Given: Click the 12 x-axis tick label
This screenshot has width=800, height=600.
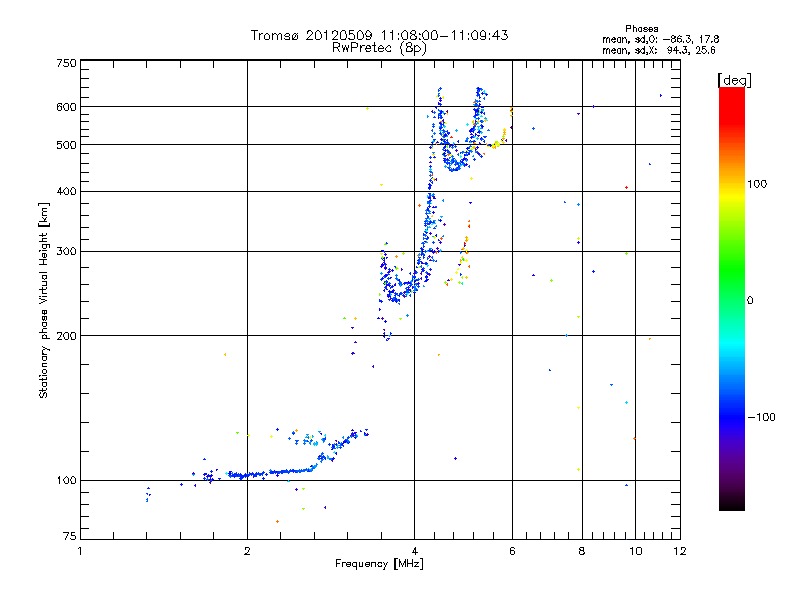Looking at the screenshot, I should pyautogui.click(x=680, y=551).
